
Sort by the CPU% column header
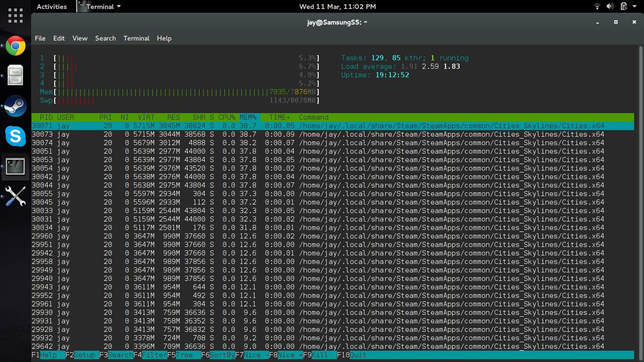point(227,117)
